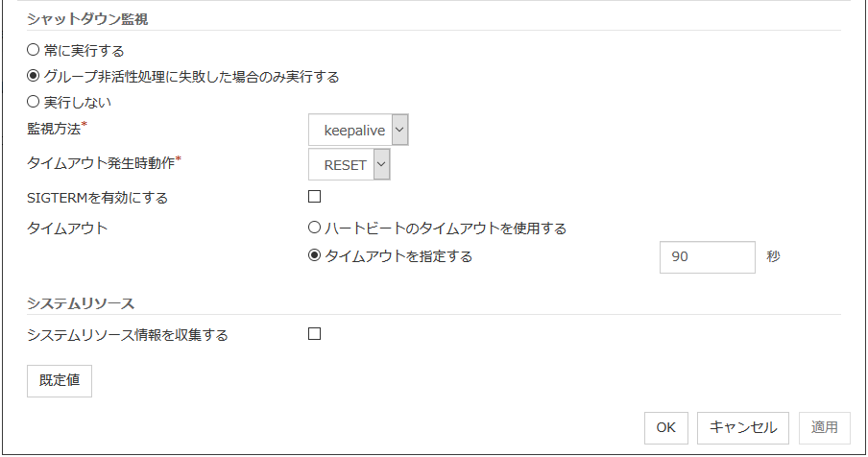Choose the タイムアウトを指定する radio button
868x457 pixels.
click(314, 256)
